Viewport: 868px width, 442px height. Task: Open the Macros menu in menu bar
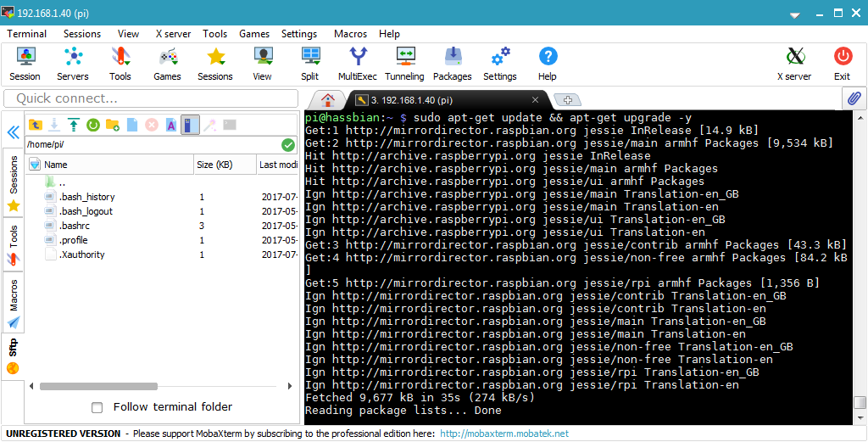350,34
